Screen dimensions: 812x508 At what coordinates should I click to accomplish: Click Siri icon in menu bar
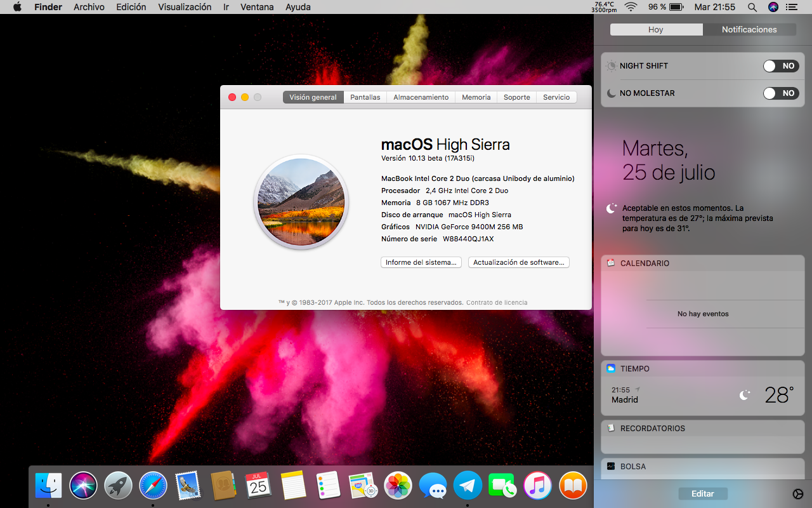pyautogui.click(x=773, y=7)
